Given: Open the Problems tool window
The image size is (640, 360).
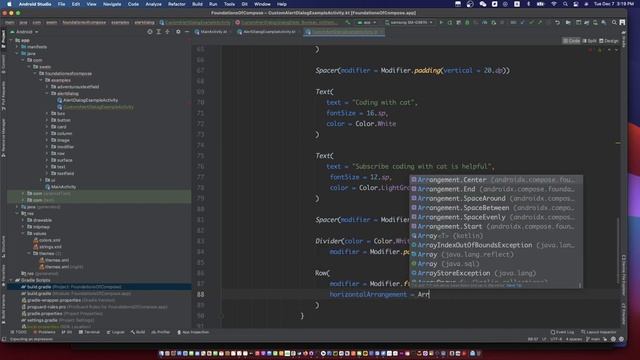Looking at the screenshot, I should point(44,332).
